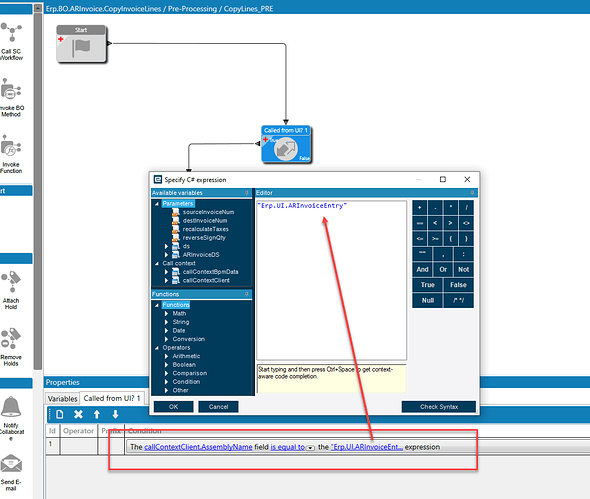Screen dimensions: 590x499
Task: Expand callContextBpmData node
Action: point(166,272)
